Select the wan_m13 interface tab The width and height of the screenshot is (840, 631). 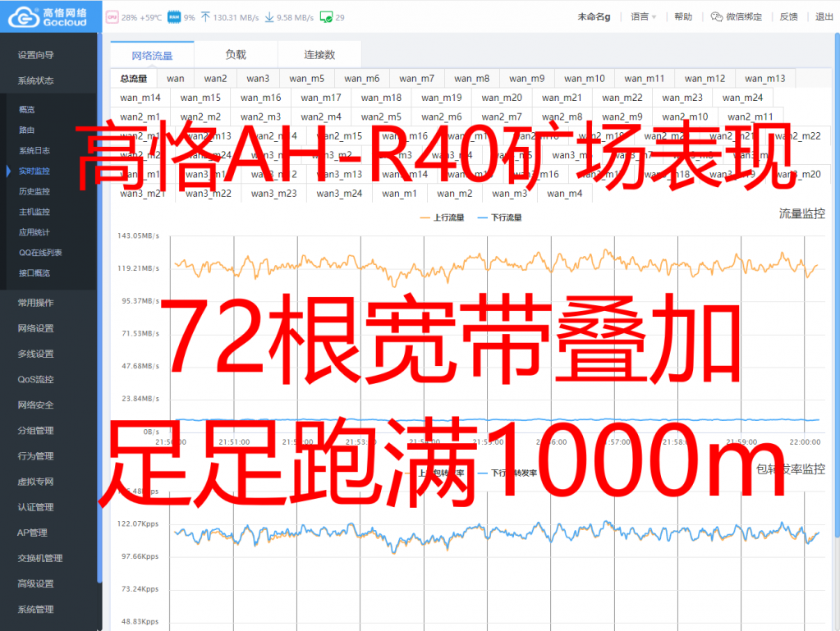coord(765,79)
